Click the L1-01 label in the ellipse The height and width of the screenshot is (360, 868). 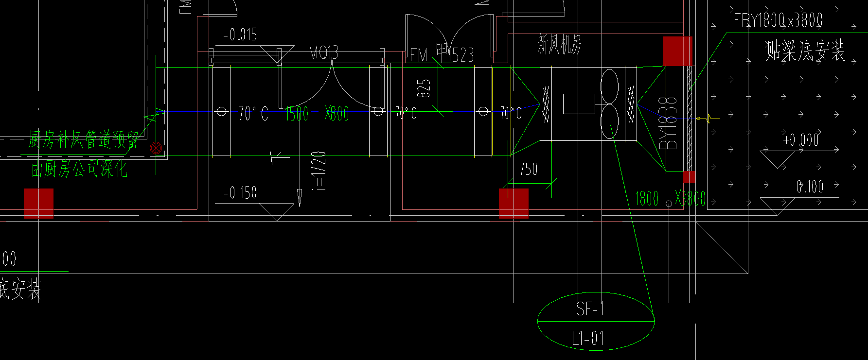[x=588, y=338]
